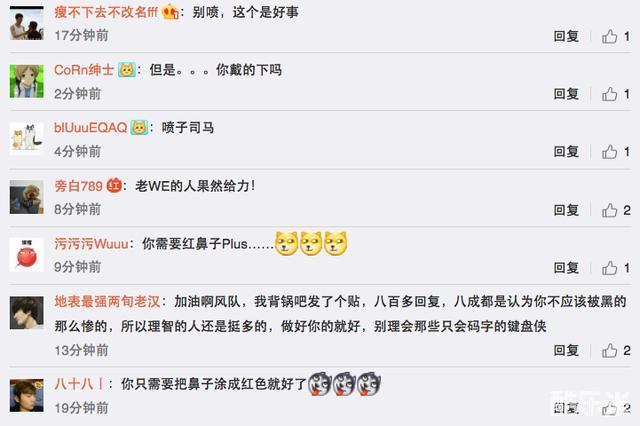
Task: Click thumbs-up on CoRn绅士's comment
Action: click(610, 94)
